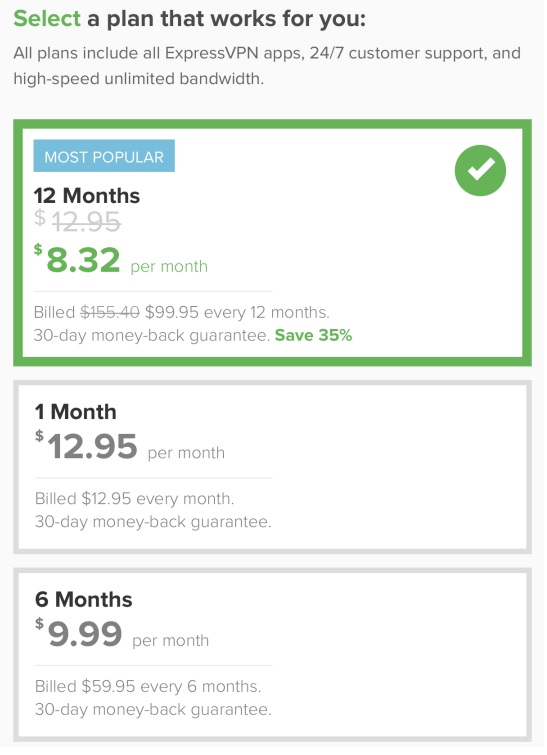Click the 6 Months heading

pos(84,601)
